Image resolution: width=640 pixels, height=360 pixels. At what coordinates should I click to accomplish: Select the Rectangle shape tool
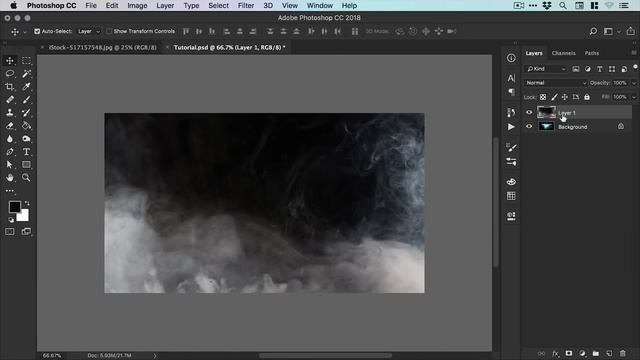pos(26,164)
